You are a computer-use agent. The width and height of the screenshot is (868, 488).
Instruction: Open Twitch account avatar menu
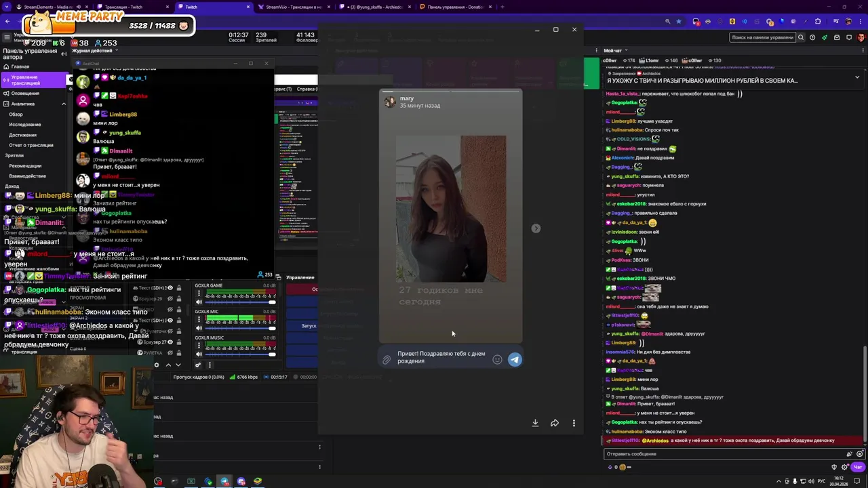pyautogui.click(x=861, y=37)
